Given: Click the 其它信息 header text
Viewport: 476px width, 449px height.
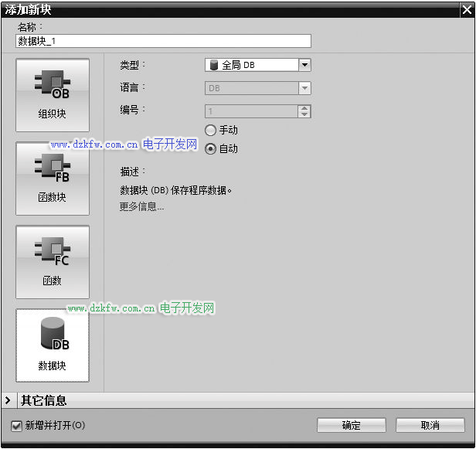Looking at the screenshot, I should tap(44, 400).
